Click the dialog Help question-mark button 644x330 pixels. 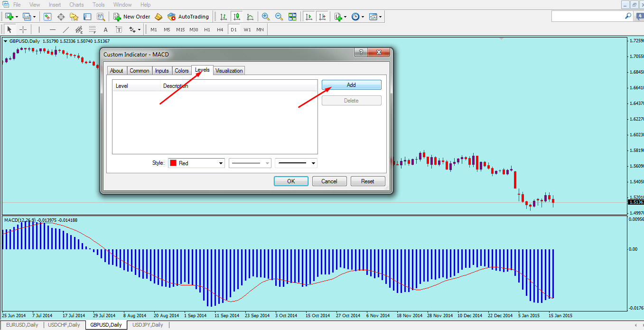tap(361, 52)
